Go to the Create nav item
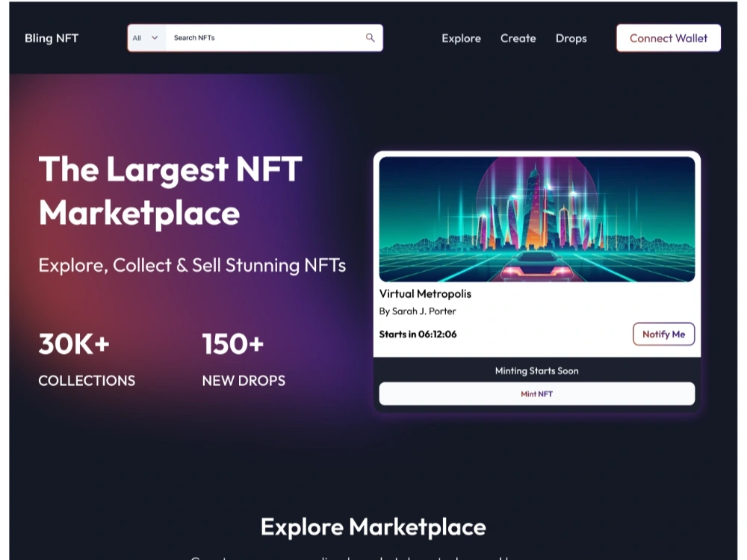747x560 pixels. [x=518, y=38]
